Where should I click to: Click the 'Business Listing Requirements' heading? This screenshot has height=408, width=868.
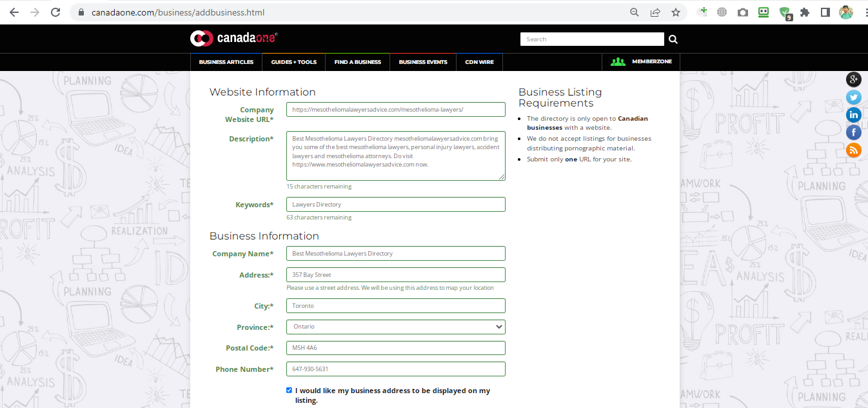pos(560,97)
